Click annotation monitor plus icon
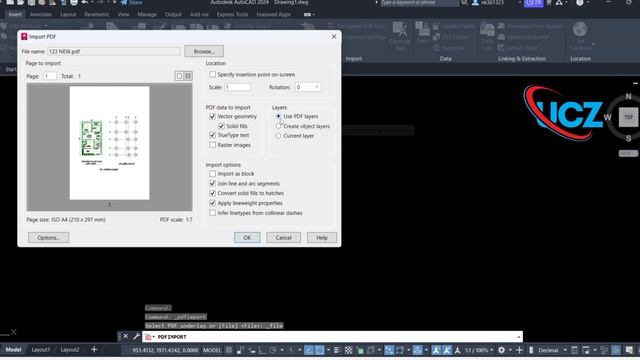Viewport: 640px width, 360px height. 520,350
